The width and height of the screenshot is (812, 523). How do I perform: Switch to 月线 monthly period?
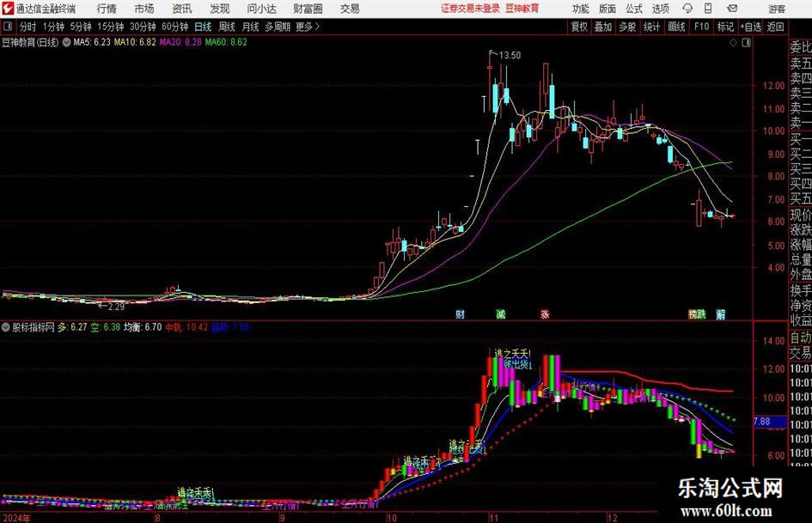coord(251,27)
